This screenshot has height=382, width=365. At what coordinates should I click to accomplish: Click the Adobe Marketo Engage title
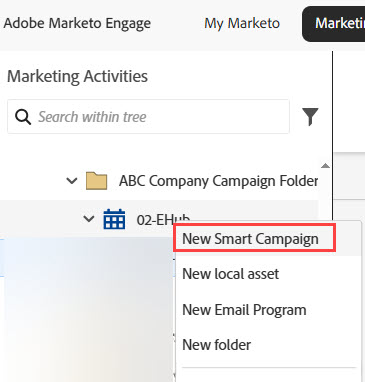[x=77, y=24]
